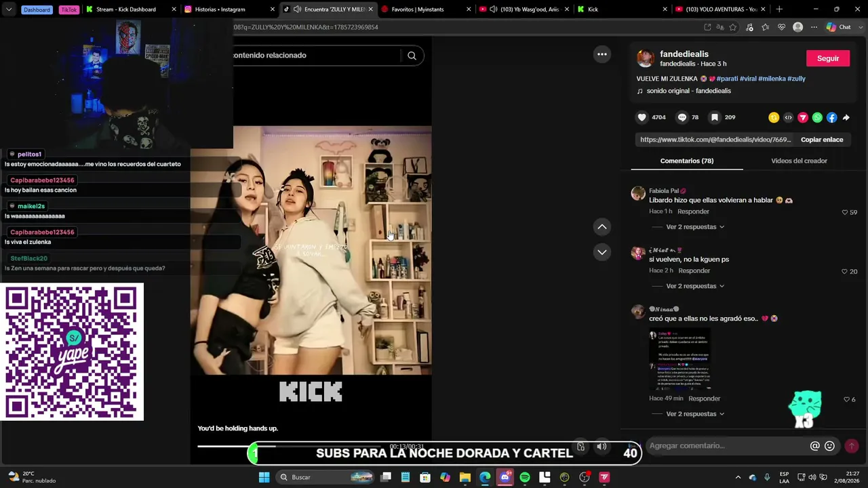Open the emoji picker in comment box
Viewport: 868px width, 488px height.
[x=829, y=446]
